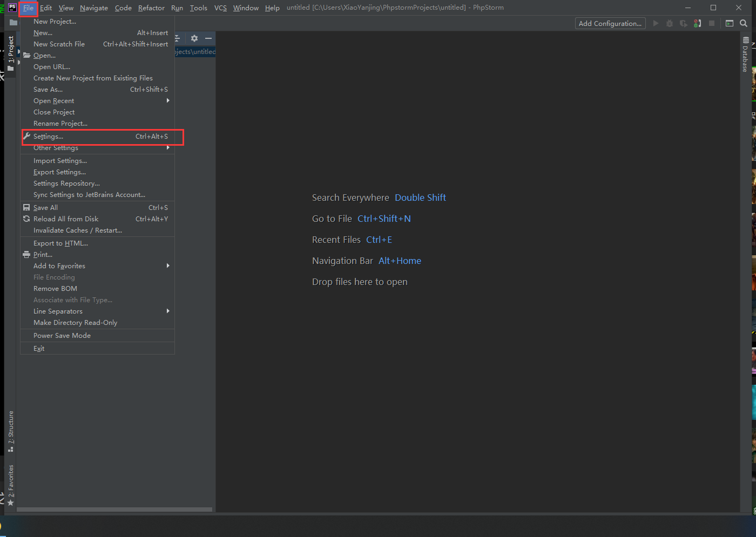Viewport: 756px width, 537px height.
Task: Open Search Everywhere magnifier icon
Action: point(744,23)
